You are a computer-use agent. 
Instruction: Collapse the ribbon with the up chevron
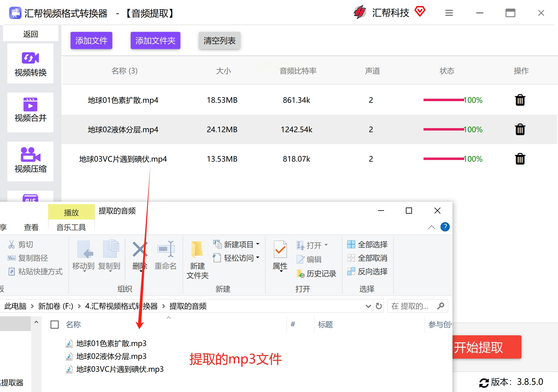click(431, 227)
